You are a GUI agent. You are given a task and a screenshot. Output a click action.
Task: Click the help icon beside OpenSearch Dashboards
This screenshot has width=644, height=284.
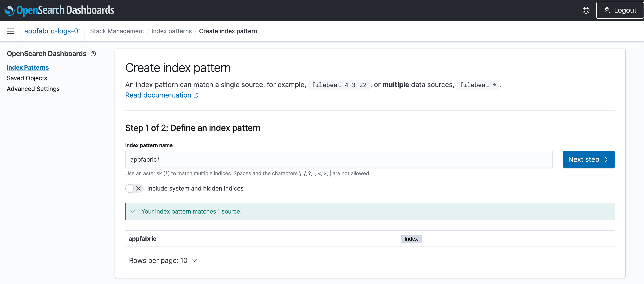click(x=93, y=54)
